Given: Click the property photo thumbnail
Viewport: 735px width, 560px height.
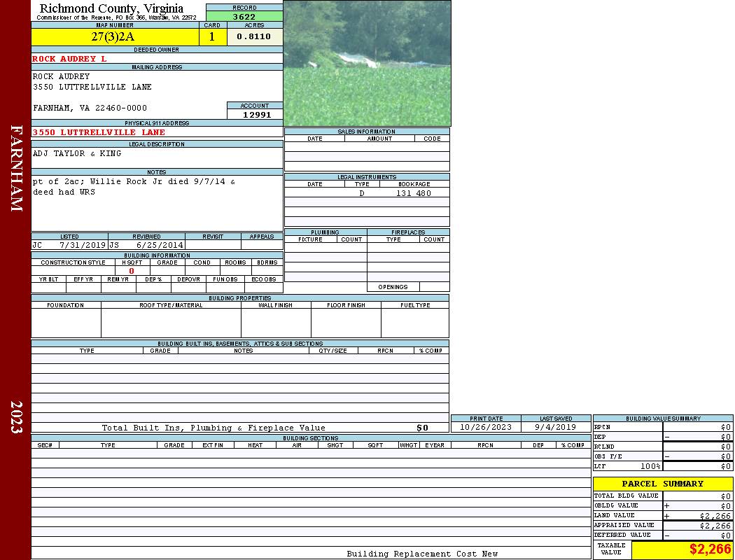Looking at the screenshot, I should [367, 63].
